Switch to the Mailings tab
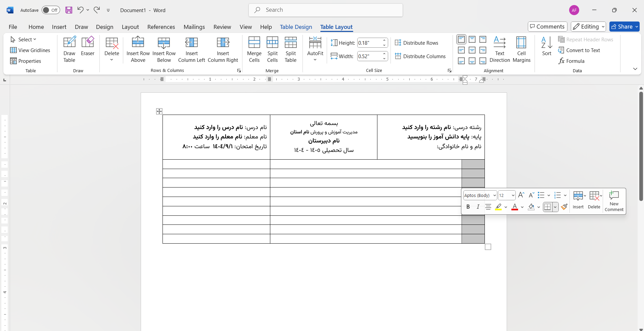This screenshot has height=331, width=644. (x=194, y=27)
